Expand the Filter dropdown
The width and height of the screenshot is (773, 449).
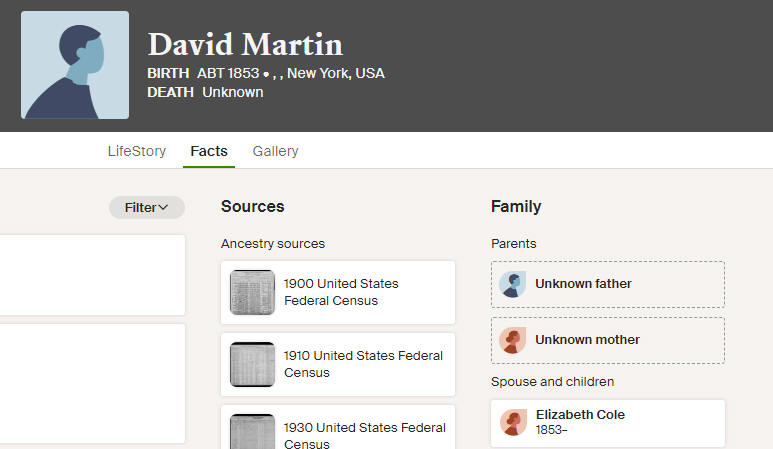point(147,207)
